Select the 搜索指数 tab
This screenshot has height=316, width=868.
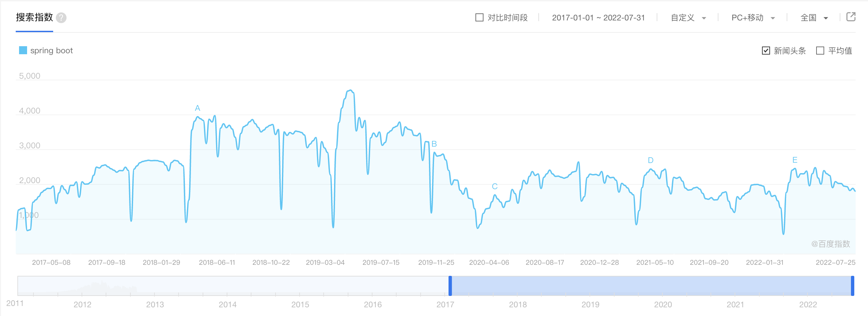point(34,17)
